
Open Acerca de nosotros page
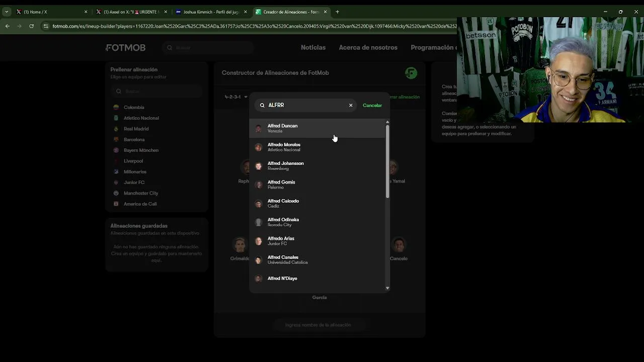click(368, 47)
